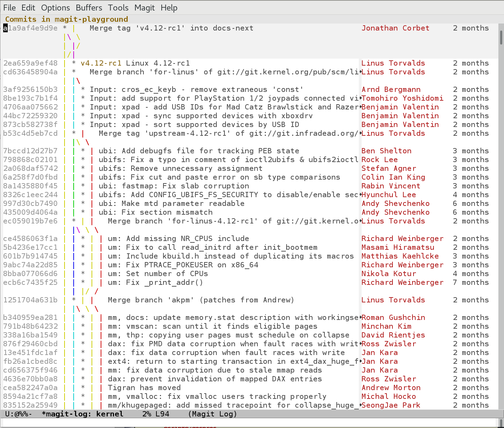Click commit hash 2ea659a9ef48

click(x=31, y=63)
